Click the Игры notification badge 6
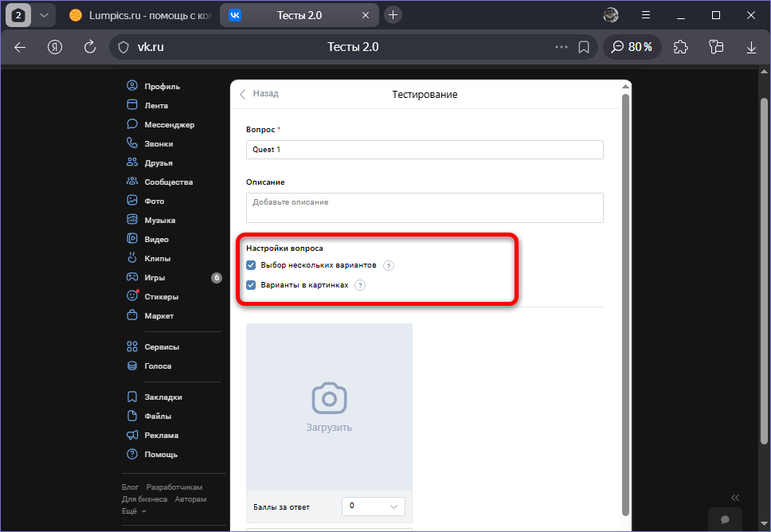 217,278
